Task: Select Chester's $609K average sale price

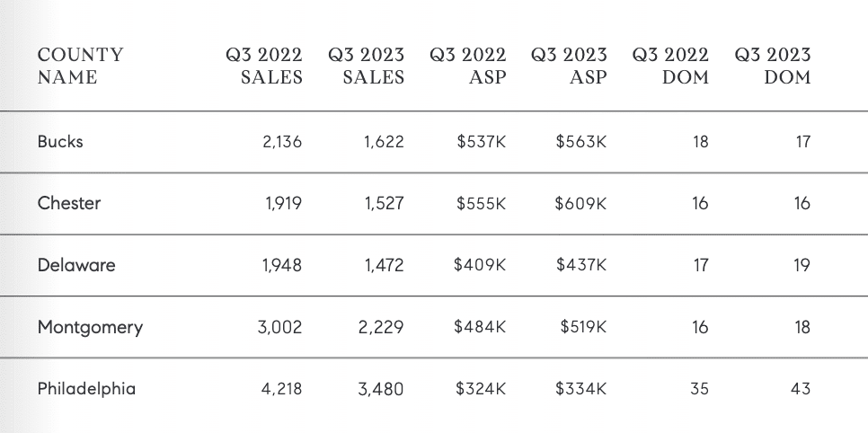Action: (580, 203)
